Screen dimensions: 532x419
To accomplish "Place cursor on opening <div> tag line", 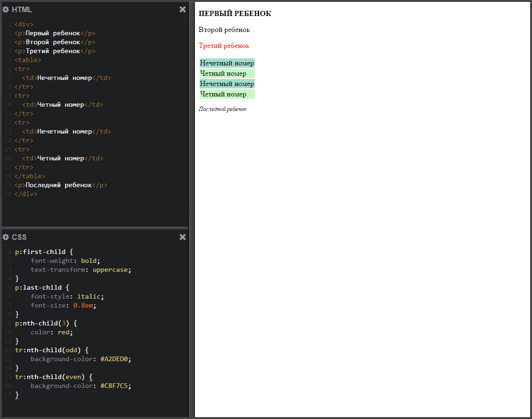I will click(x=24, y=24).
